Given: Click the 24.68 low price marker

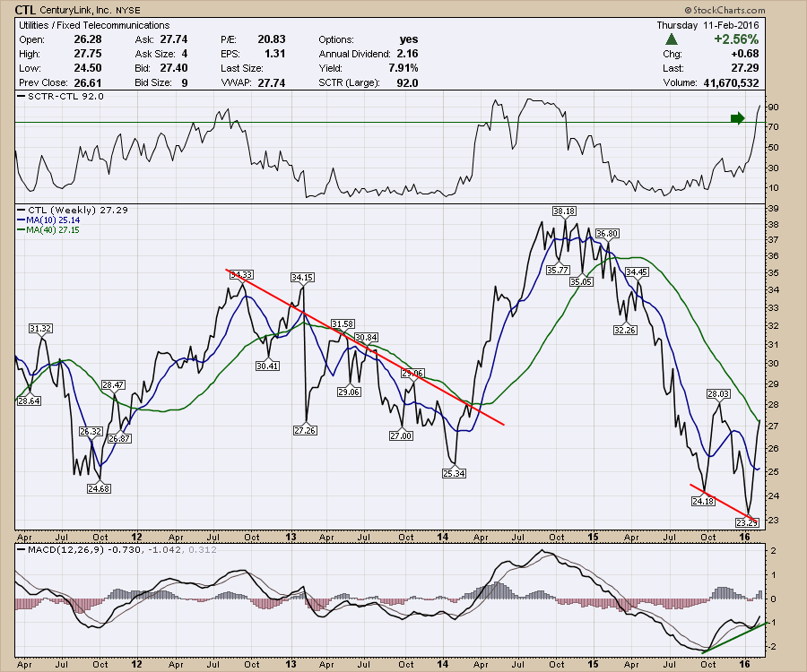Looking at the screenshot, I should (98, 488).
